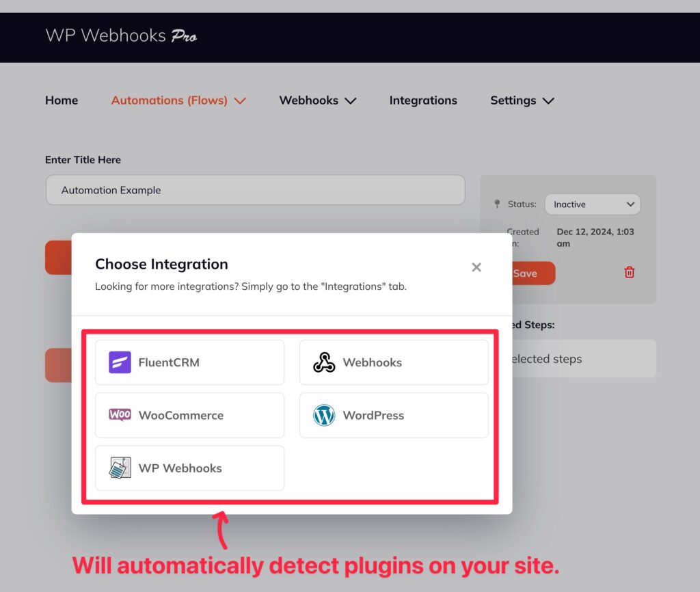This screenshot has width=700, height=592.
Task: Click the FluentCRM purple logo icon
Action: 120,362
